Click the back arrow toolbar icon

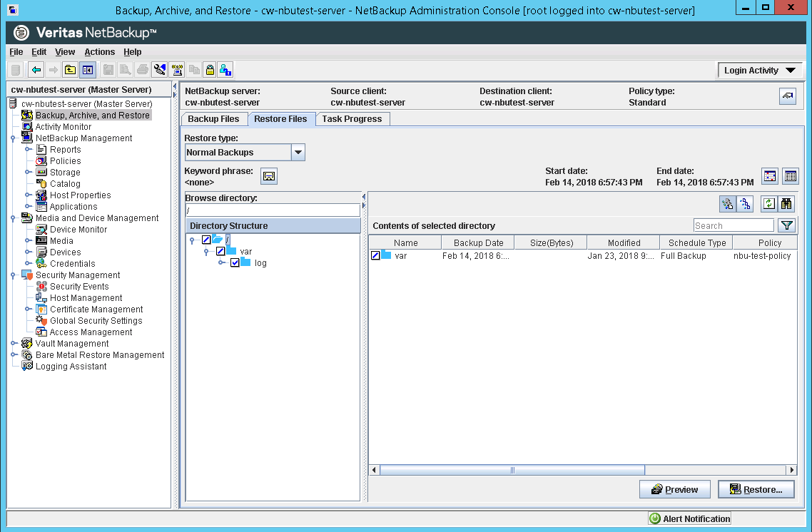[36, 70]
